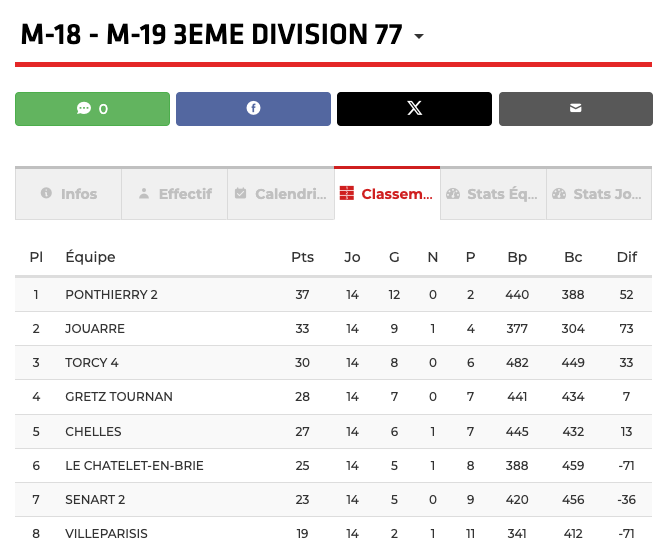Click the Dif column header

tap(626, 257)
